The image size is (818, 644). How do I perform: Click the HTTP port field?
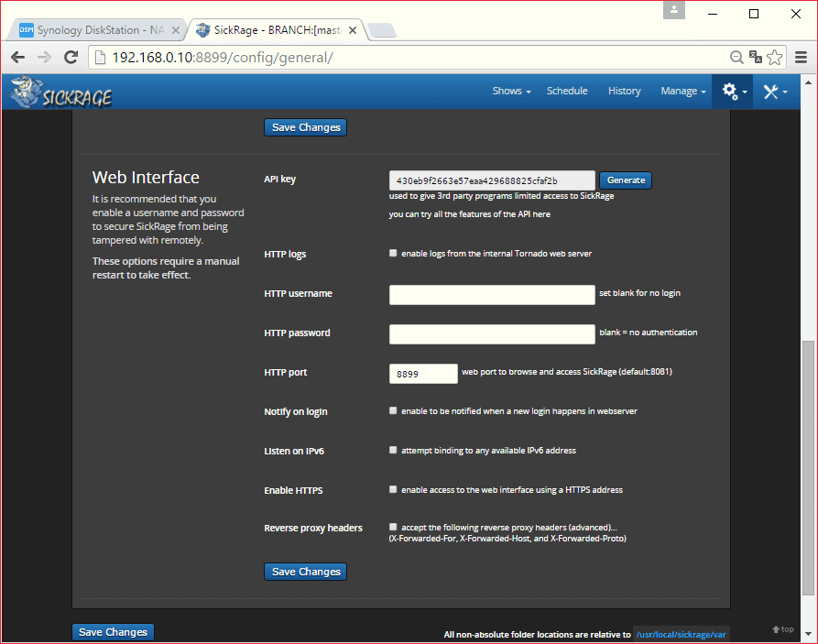(423, 374)
